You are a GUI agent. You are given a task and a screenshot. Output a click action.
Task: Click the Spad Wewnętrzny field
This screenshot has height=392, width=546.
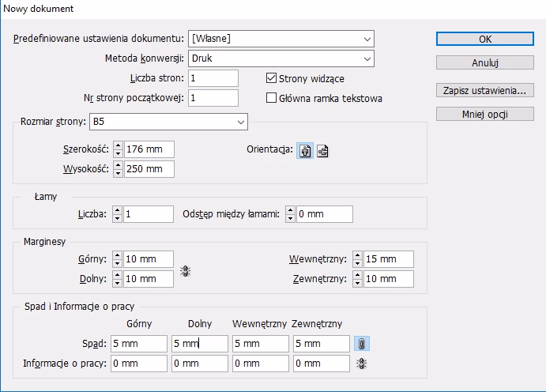point(261,344)
